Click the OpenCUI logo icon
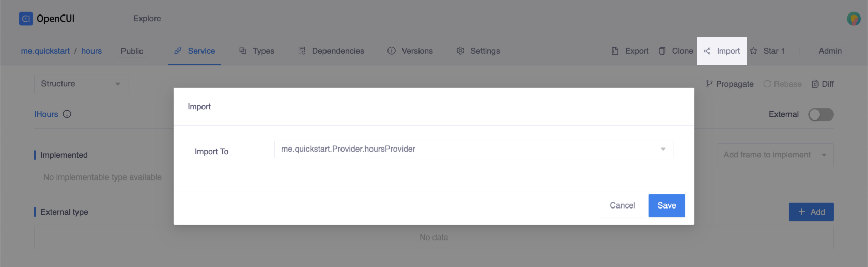This screenshot has width=868, height=267. click(26, 19)
